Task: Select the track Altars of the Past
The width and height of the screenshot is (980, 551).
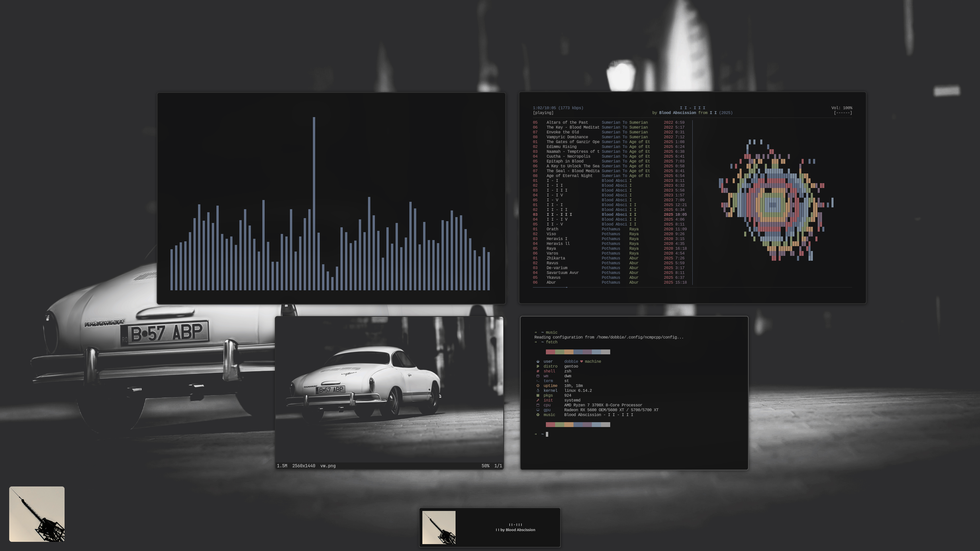Action: pos(567,122)
